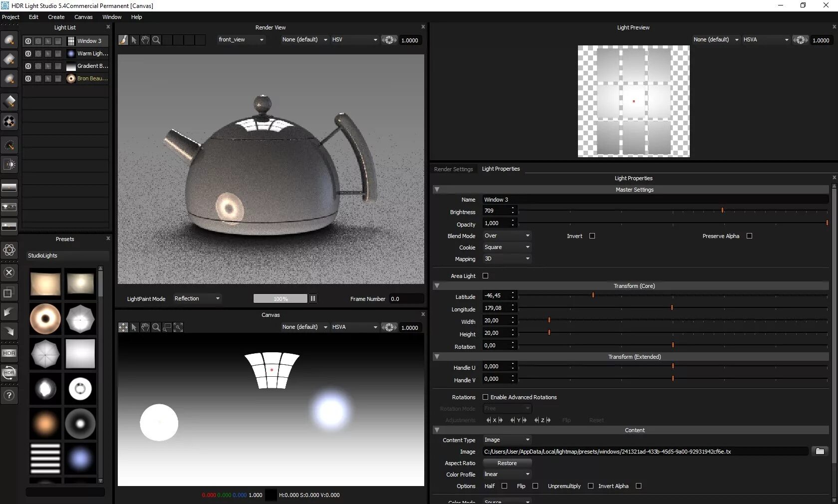Screen dimensions: 838x504
Task: Open the image file browser folder icon
Action: pos(820,451)
